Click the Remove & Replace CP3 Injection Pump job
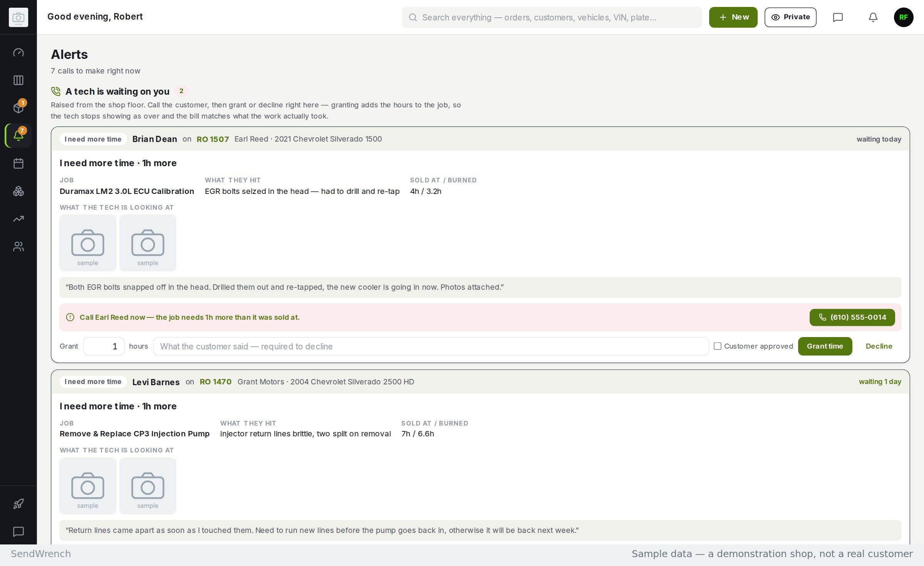 point(134,434)
